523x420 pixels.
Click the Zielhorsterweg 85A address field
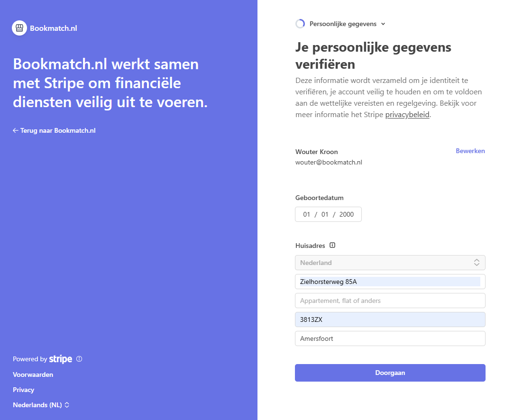pyautogui.click(x=390, y=282)
